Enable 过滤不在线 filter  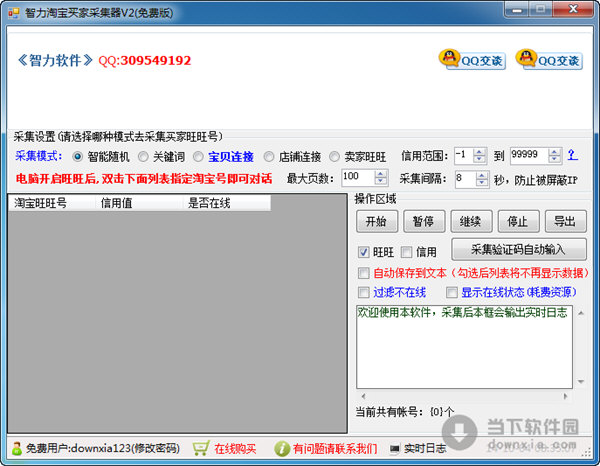tap(363, 293)
